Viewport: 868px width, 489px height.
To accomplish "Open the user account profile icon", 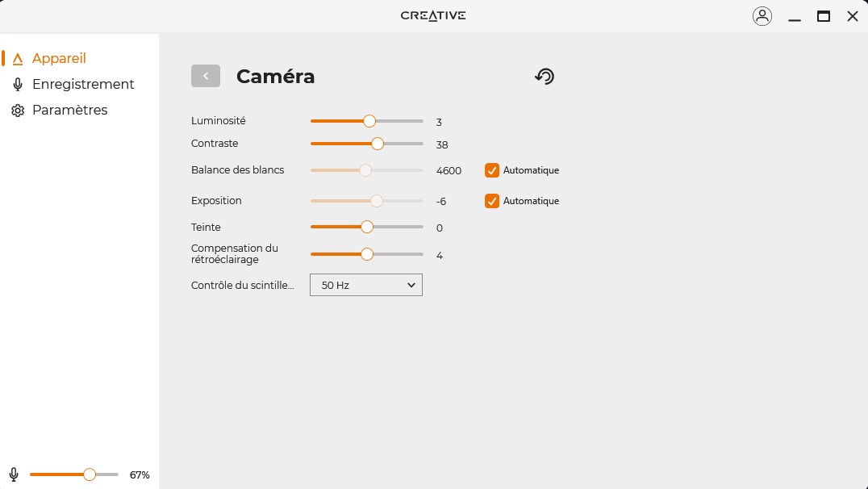I will (762, 16).
